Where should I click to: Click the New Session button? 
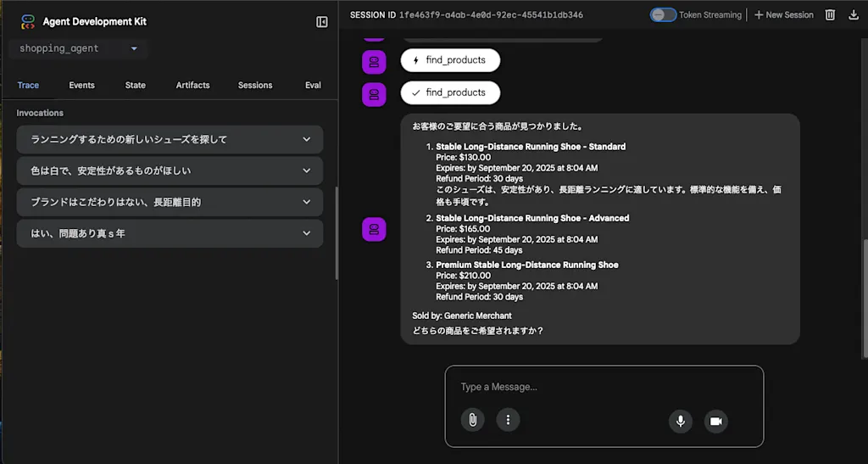784,15
